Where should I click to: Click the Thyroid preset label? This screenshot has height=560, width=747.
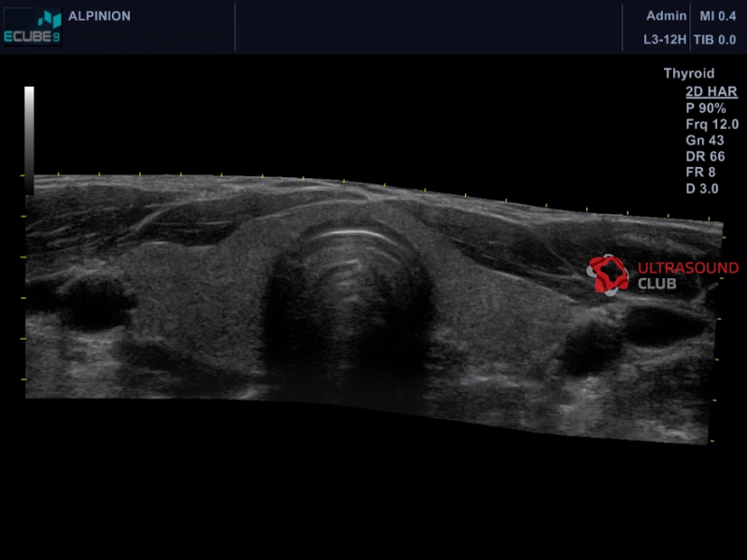tap(689, 74)
